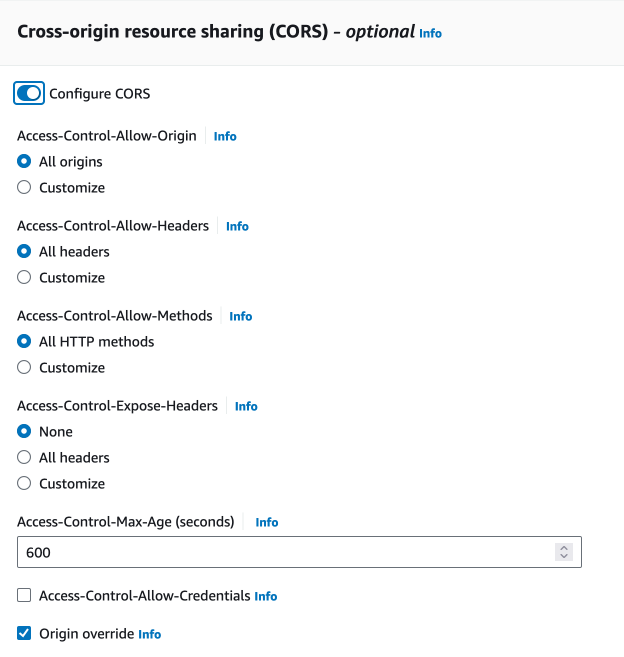The width and height of the screenshot is (624, 657).
Task: Choose Customize under Access-Control-Expose-Headers
Action: [25, 483]
